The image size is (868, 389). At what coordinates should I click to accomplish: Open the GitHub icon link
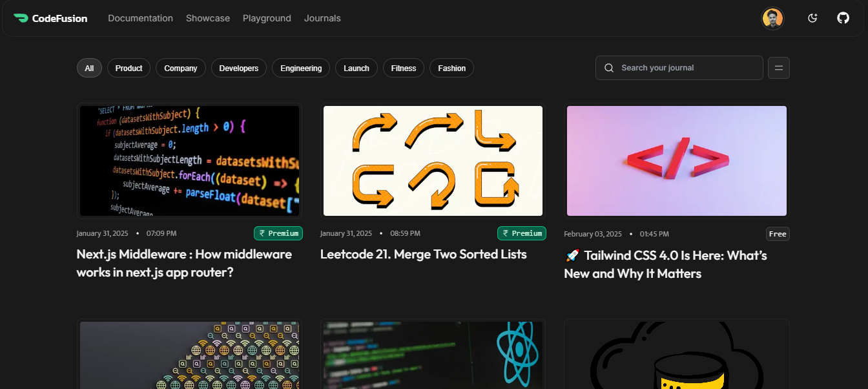point(843,18)
